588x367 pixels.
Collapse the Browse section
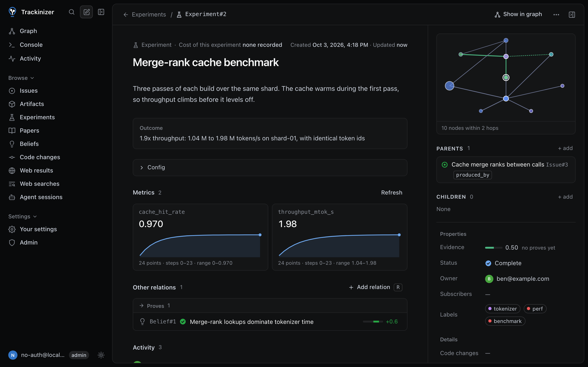[21, 78]
